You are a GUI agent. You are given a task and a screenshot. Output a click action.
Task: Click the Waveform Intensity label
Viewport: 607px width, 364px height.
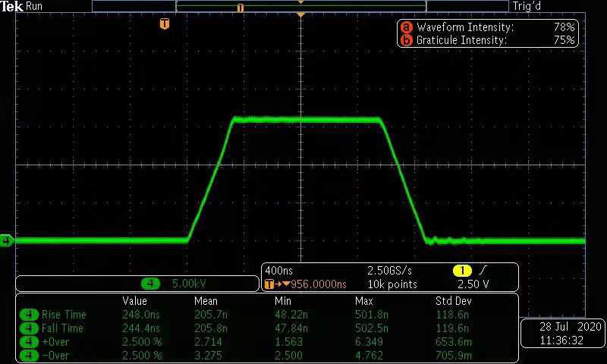pyautogui.click(x=465, y=27)
